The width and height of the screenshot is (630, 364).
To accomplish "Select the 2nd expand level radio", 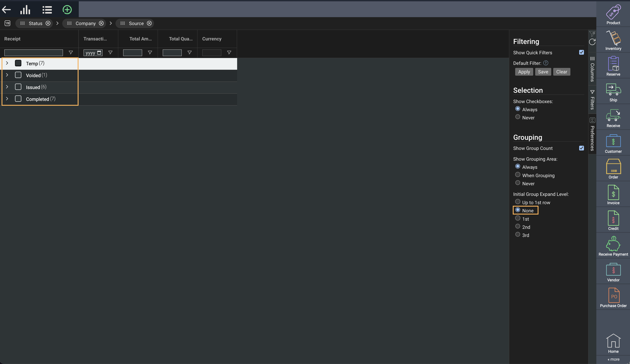I will 518,226.
